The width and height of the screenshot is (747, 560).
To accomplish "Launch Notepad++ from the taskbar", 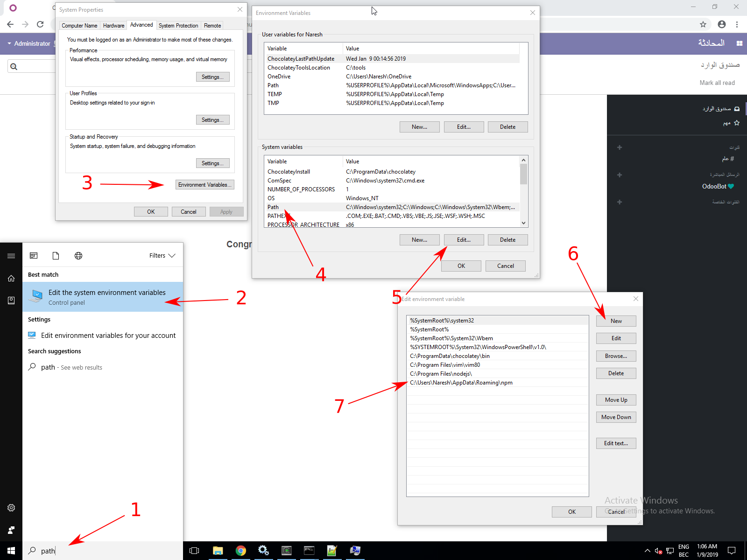I will coord(332,551).
